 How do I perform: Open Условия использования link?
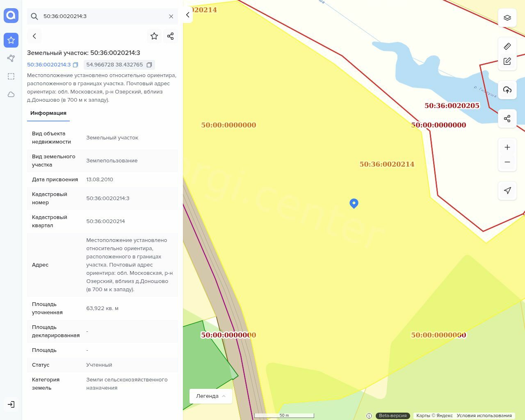tap(484, 415)
